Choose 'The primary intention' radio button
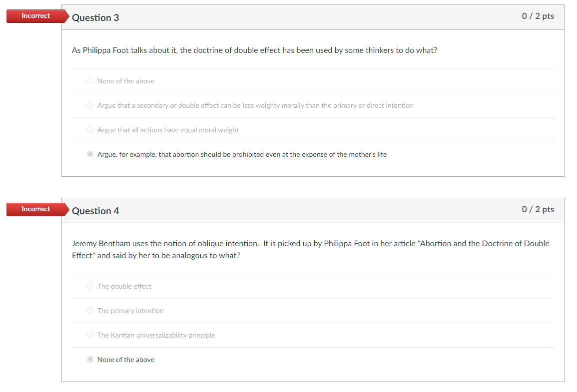577x392 pixels. click(x=90, y=311)
